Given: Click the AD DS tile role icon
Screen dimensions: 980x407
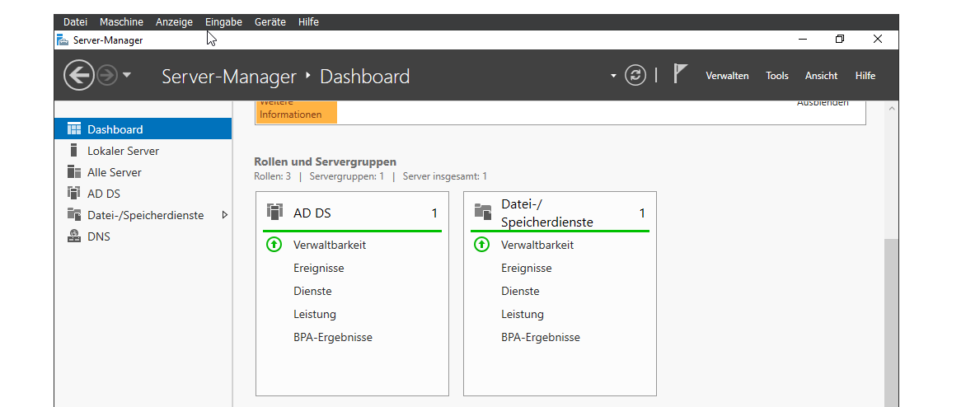Looking at the screenshot, I should (274, 211).
